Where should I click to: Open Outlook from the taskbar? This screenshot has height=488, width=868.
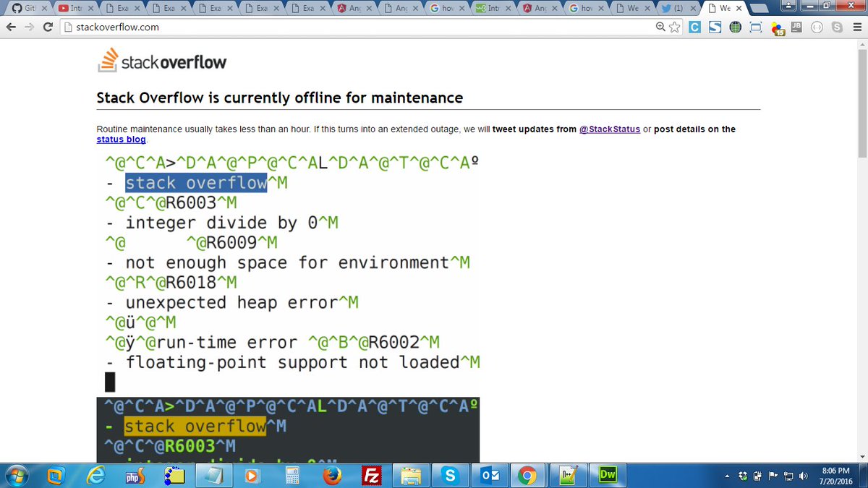(489, 476)
